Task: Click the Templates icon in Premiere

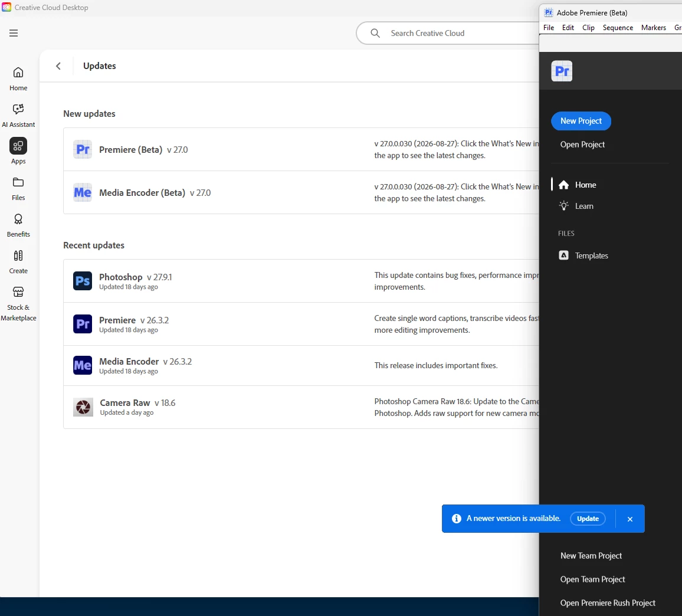Action: (563, 255)
